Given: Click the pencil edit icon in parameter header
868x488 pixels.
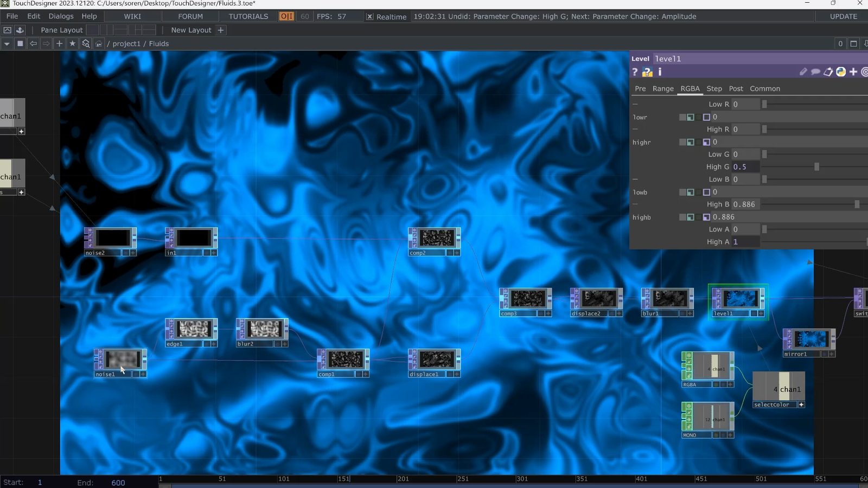Looking at the screenshot, I should (x=803, y=72).
